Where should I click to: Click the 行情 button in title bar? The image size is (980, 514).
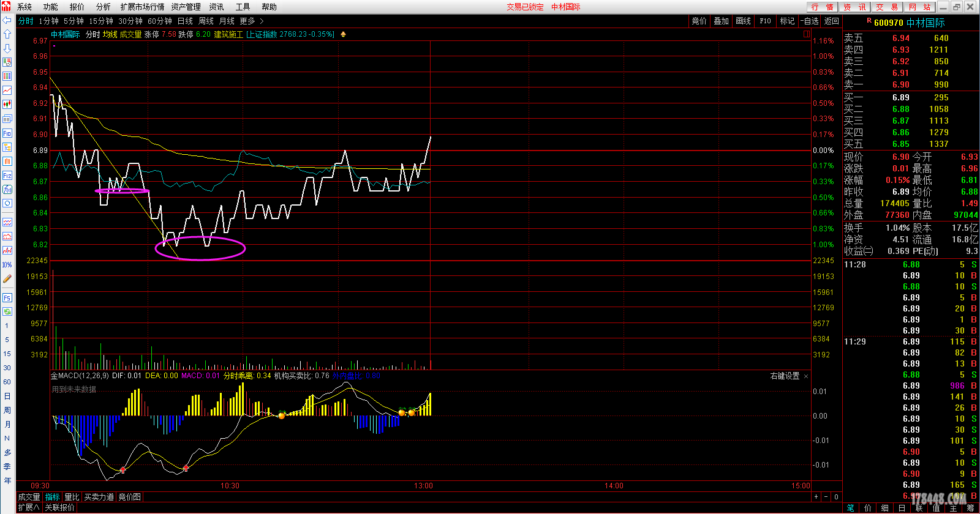click(822, 7)
